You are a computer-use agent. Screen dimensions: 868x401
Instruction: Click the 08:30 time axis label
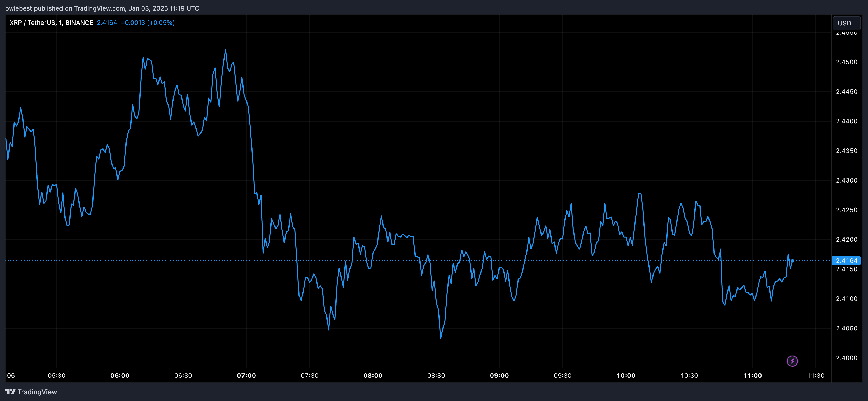[x=436, y=375]
